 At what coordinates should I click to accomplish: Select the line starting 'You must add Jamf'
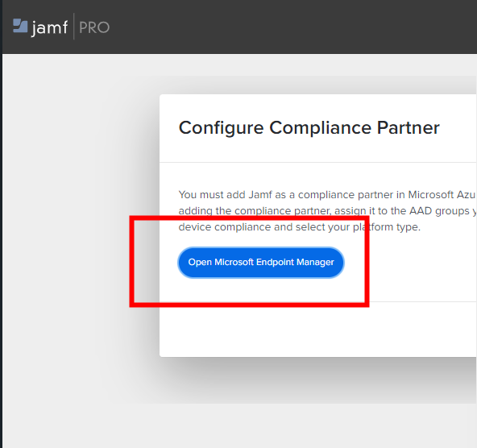point(327,195)
